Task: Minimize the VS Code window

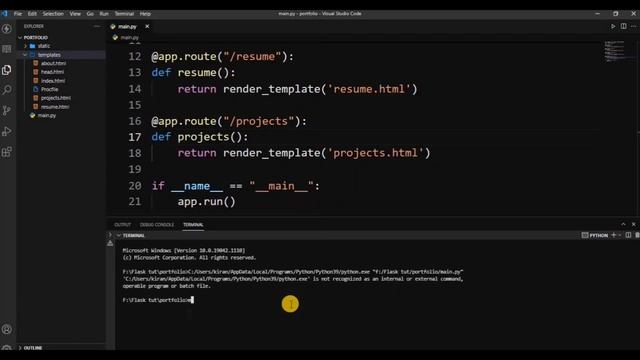Action: point(598,13)
